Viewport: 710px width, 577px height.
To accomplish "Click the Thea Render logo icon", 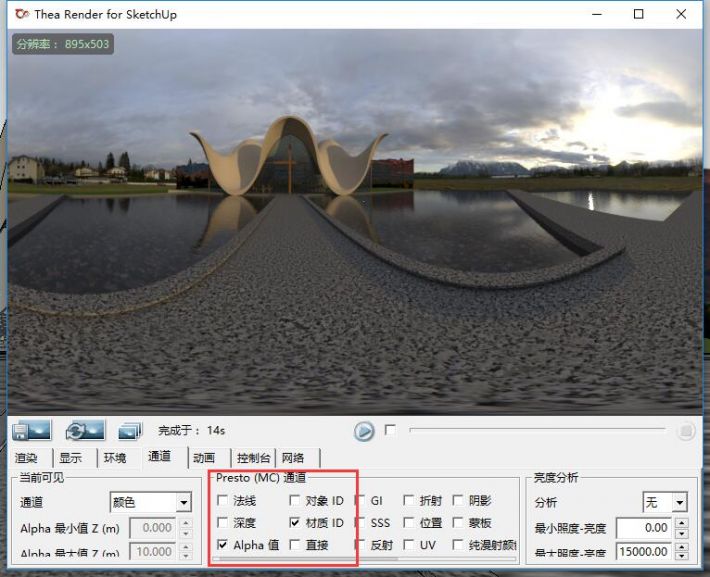I will click(22, 14).
